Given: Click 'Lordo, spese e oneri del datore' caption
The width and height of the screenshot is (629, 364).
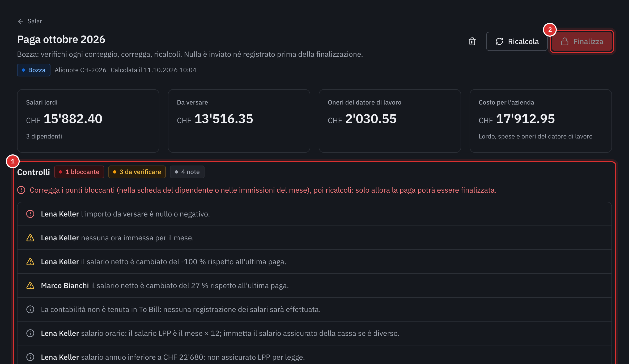Looking at the screenshot, I should 535,136.
